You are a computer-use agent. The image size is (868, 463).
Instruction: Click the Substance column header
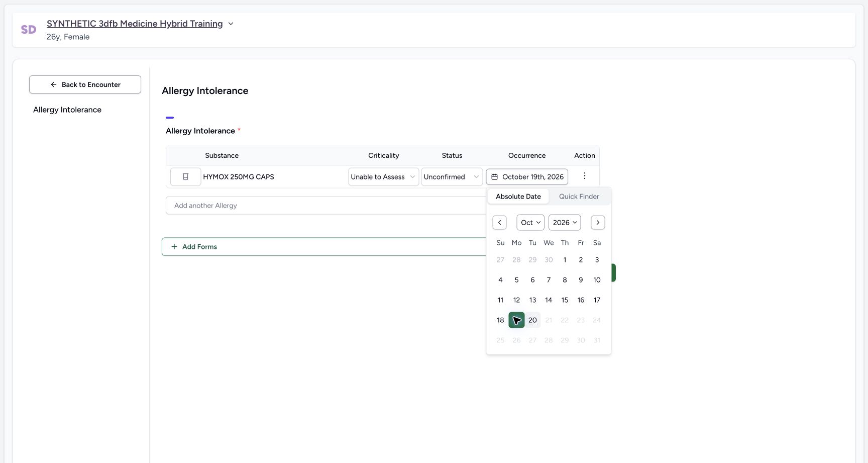click(222, 156)
